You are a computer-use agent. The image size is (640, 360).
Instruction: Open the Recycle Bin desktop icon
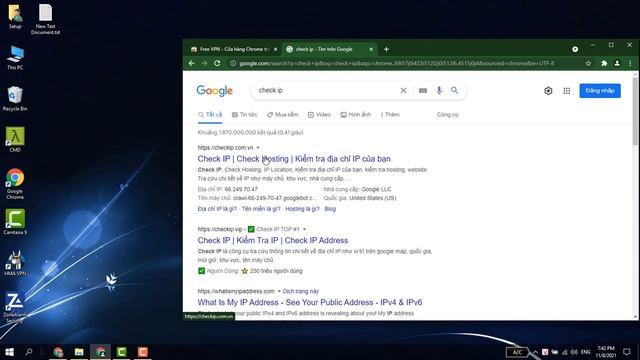click(15, 99)
